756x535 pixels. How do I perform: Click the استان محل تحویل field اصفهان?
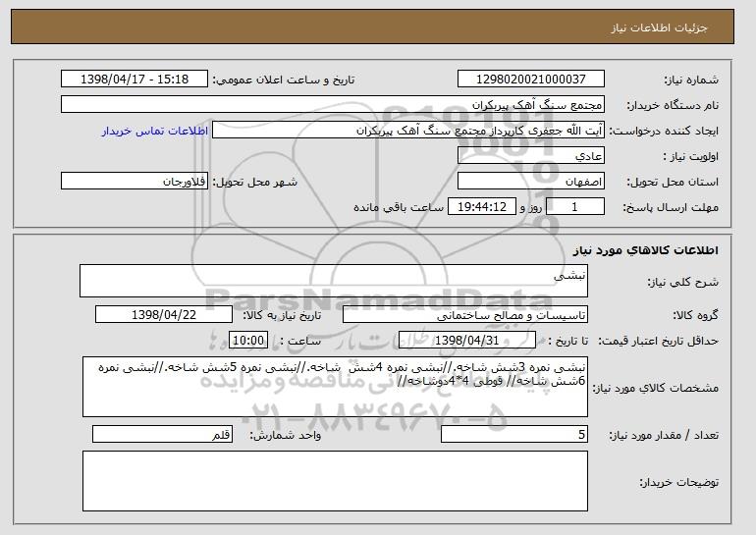531,182
